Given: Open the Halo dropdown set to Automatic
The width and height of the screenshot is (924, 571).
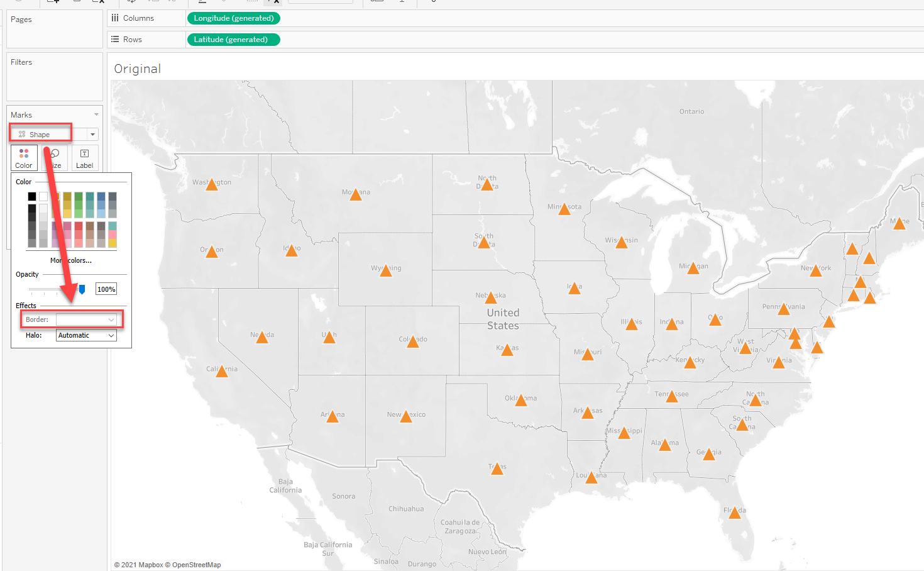Looking at the screenshot, I should (x=86, y=335).
